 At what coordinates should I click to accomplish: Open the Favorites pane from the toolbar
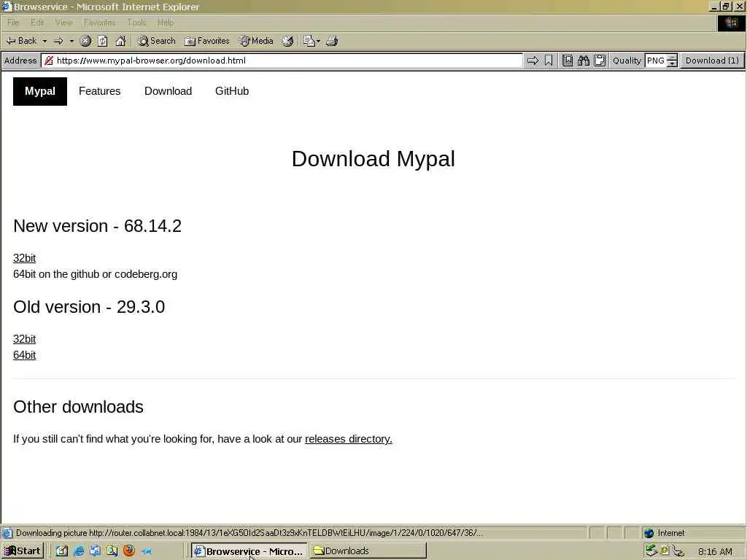click(x=207, y=41)
